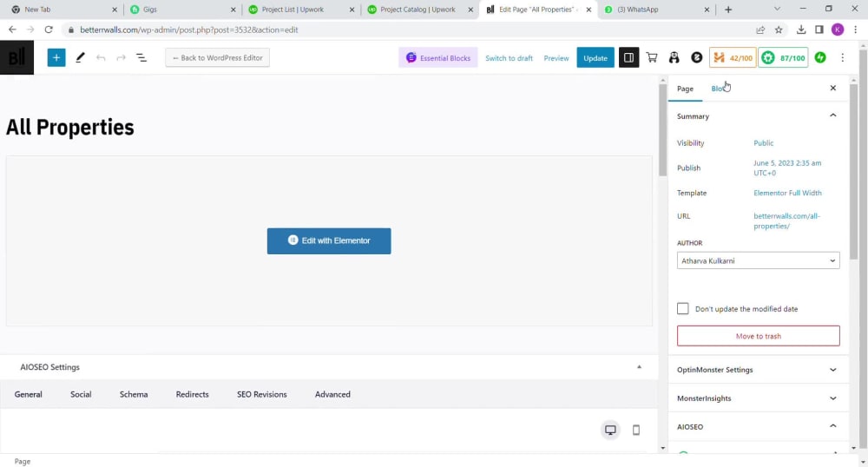Open the AIOSEO TruSEO score 87/100

click(x=783, y=57)
